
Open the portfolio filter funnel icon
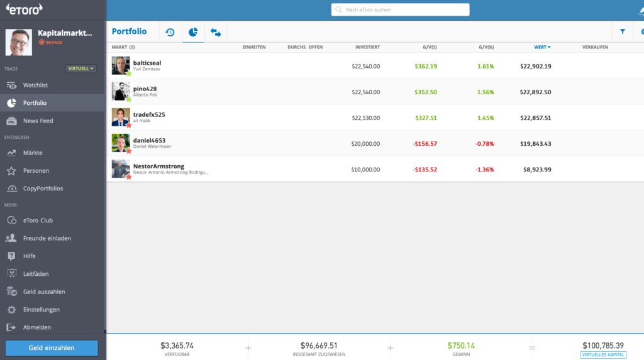[623, 31]
